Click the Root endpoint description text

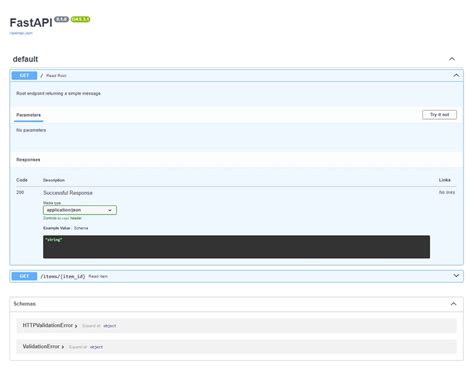58,93
